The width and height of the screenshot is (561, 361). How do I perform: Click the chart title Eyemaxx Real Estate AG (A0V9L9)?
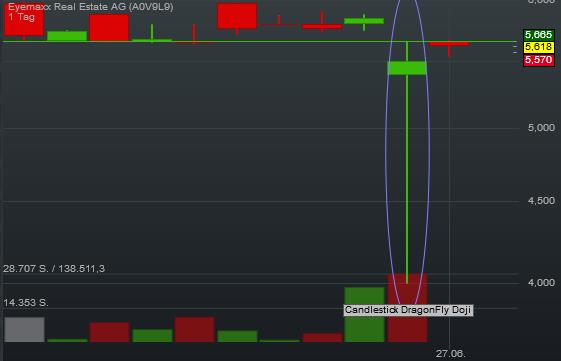91,7
